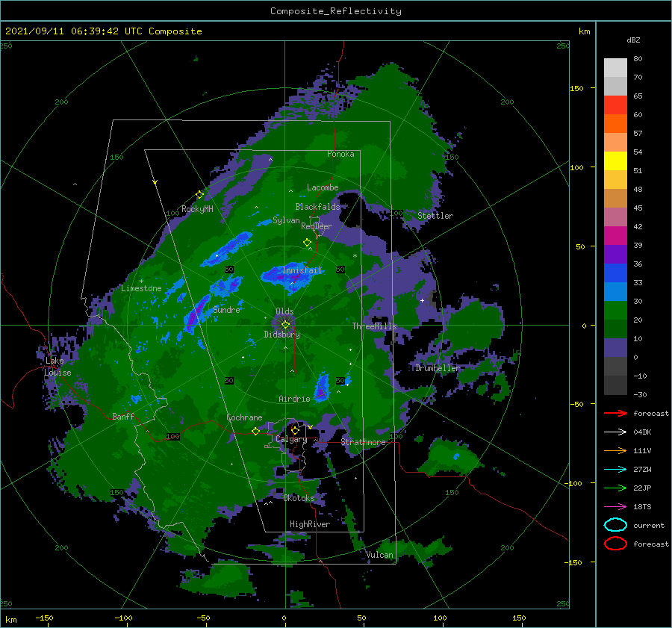672x628 pixels.
Task: Select the current legend text
Action: click(649, 526)
